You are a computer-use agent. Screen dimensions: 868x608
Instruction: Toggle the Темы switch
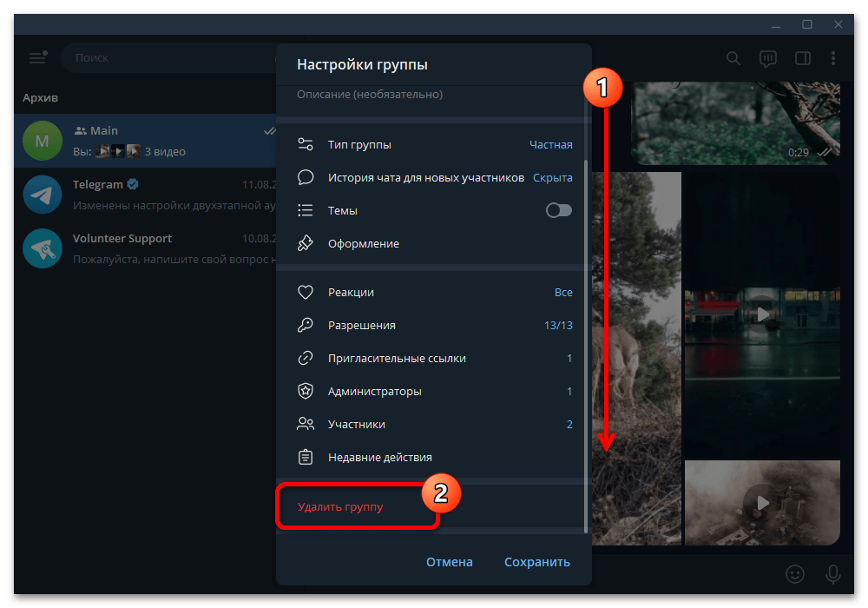pos(558,210)
